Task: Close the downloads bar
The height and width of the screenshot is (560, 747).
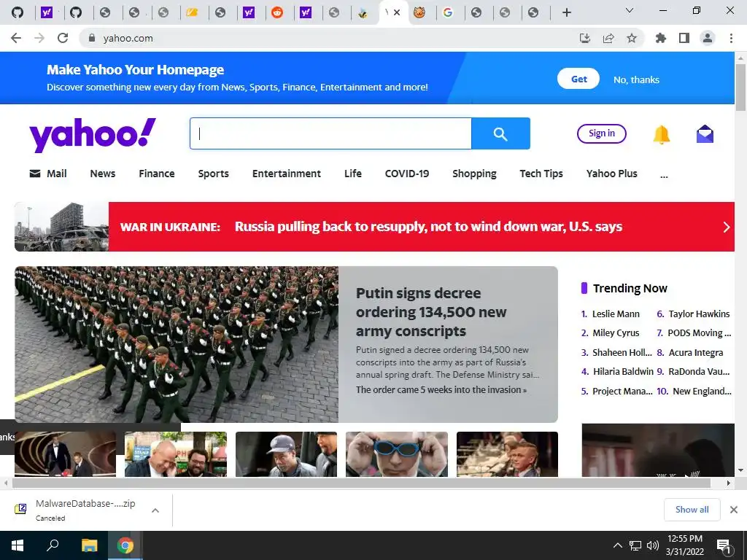Action: pyautogui.click(x=734, y=510)
